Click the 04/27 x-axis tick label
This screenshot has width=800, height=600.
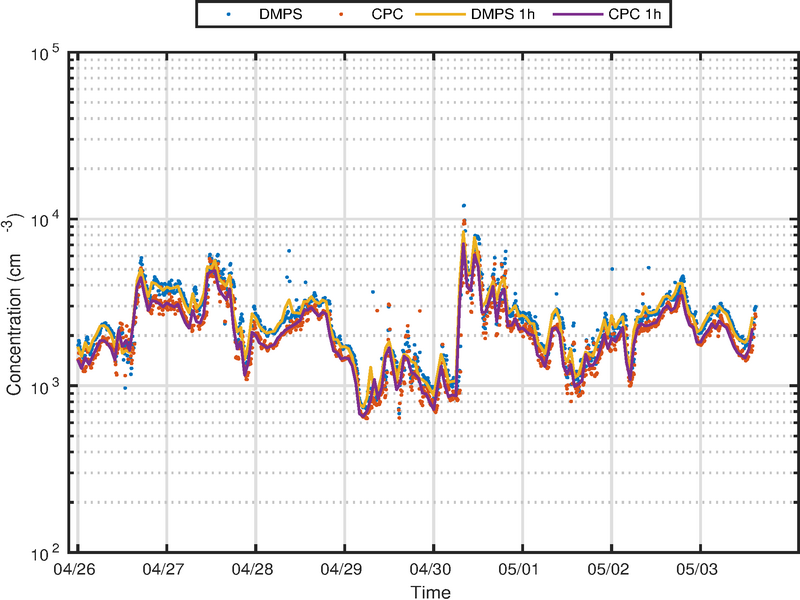163,569
